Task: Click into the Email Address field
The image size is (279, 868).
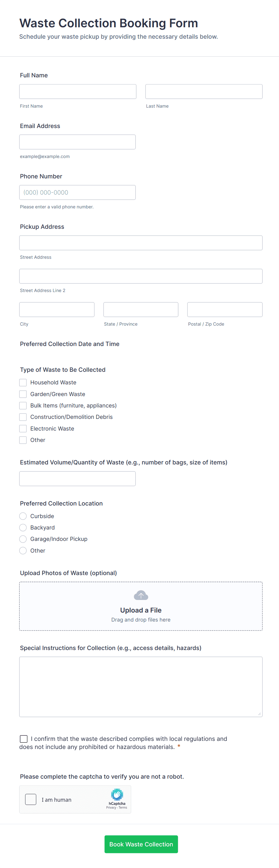Action: click(x=77, y=142)
